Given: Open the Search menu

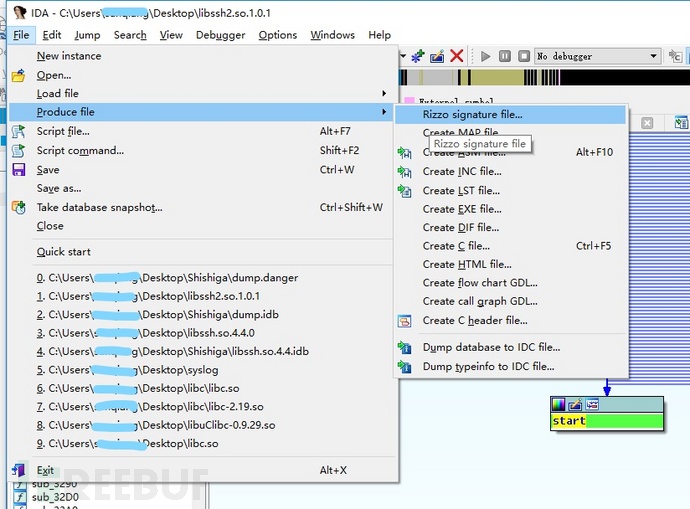Looking at the screenshot, I should tap(130, 35).
